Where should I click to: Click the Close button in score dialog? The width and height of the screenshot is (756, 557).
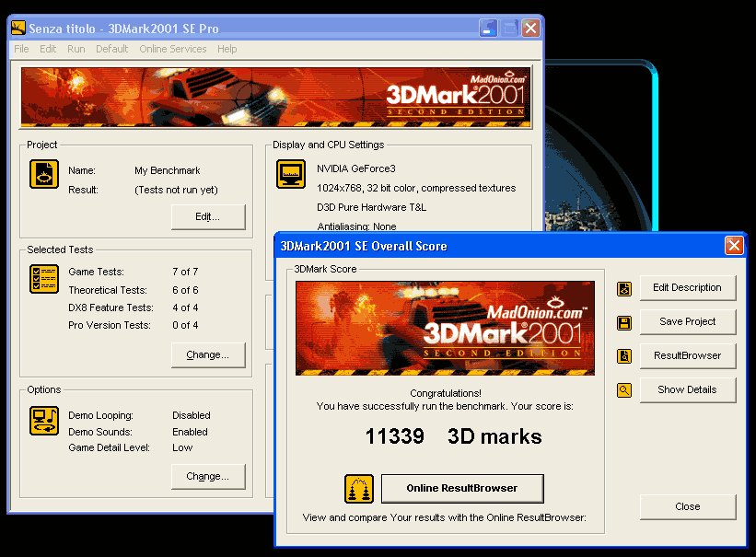click(688, 507)
